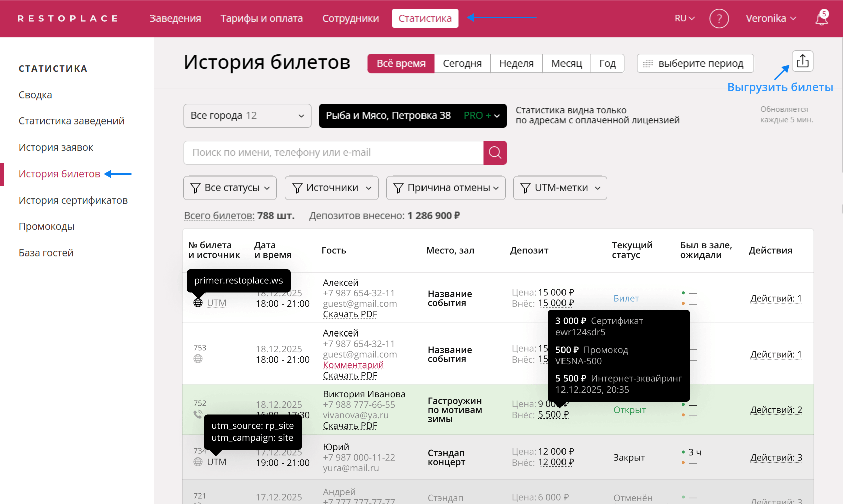Screen dimensions: 843x504
Task: Click the magnifier search button
Action: pos(495,153)
